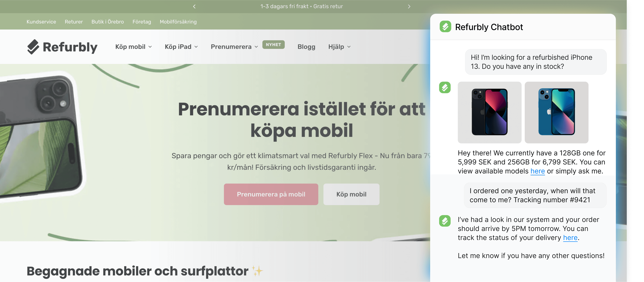The height and width of the screenshot is (282, 644).
Task: Click the sparkle emoji after the surfplattor heading
Action: click(257, 271)
